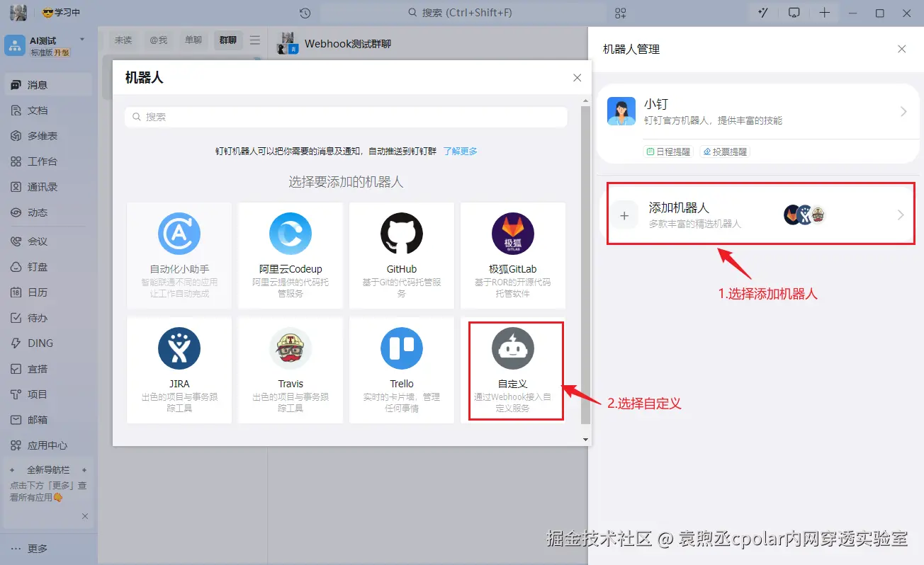
Task: Switch to the 单聊 tab
Action: point(193,40)
